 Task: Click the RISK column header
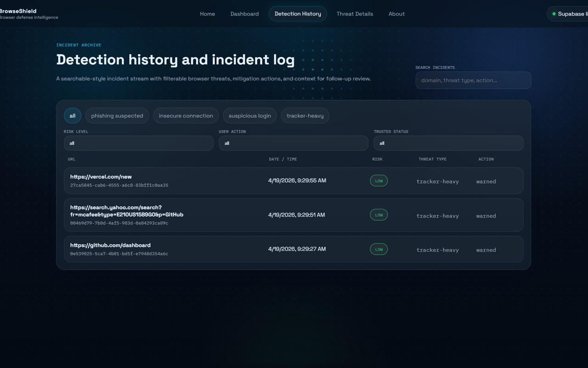pyautogui.click(x=377, y=159)
